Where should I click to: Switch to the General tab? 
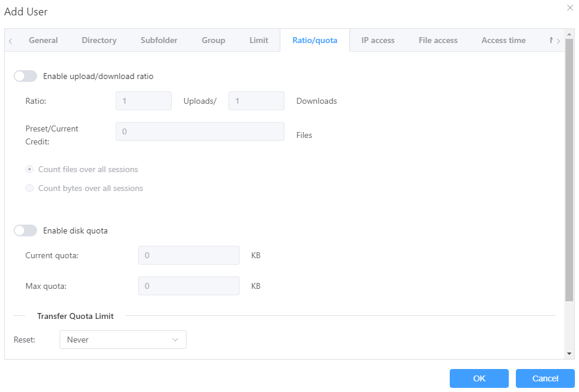click(43, 40)
